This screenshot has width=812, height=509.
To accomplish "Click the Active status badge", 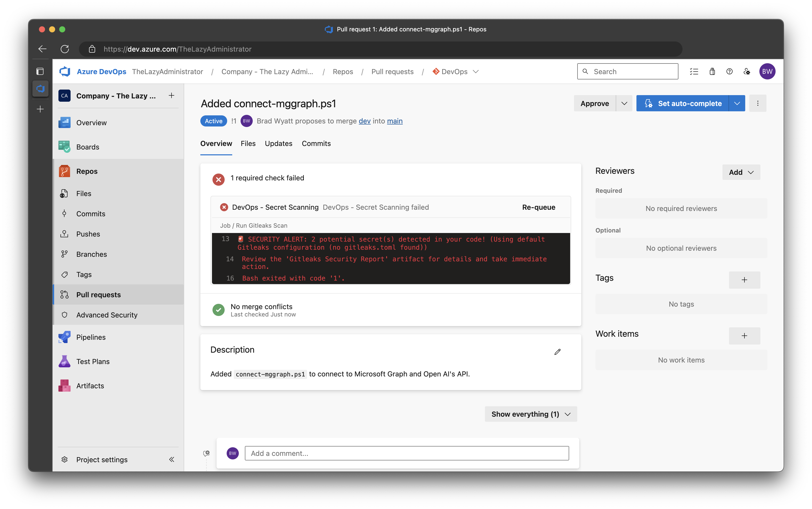I will coord(213,121).
